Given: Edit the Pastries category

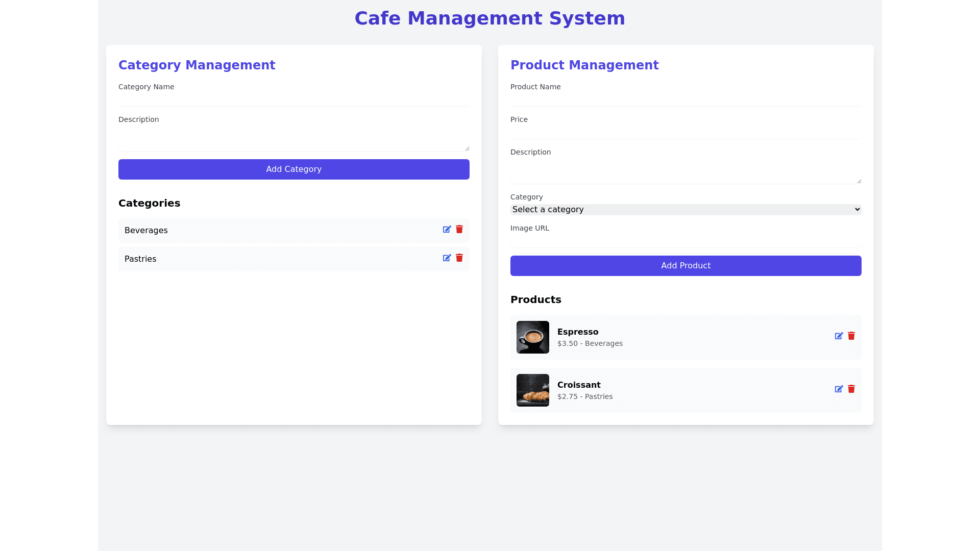Looking at the screenshot, I should [447, 258].
